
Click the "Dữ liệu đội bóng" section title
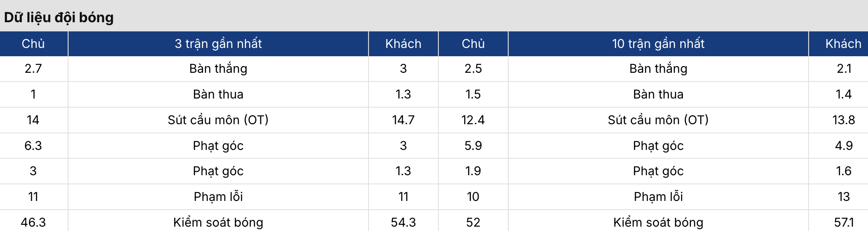[59, 17]
